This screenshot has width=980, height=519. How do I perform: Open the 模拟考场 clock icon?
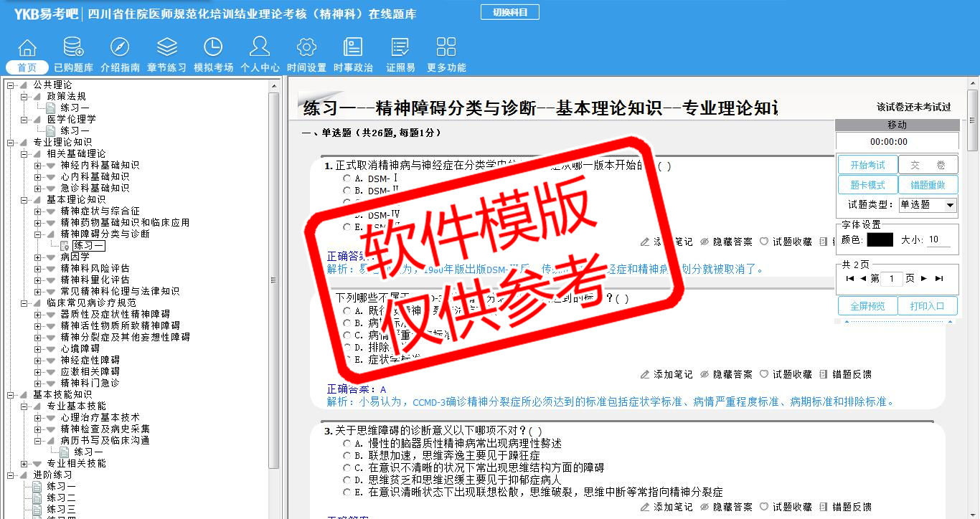[x=213, y=48]
